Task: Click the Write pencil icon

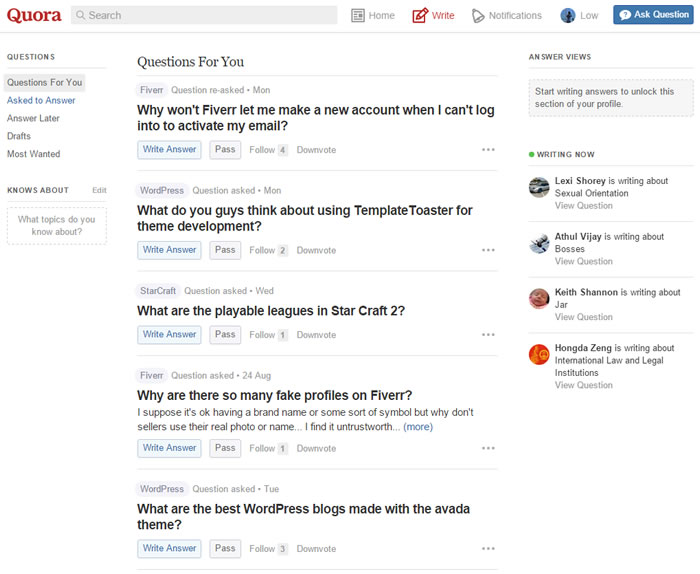Action: pos(420,15)
